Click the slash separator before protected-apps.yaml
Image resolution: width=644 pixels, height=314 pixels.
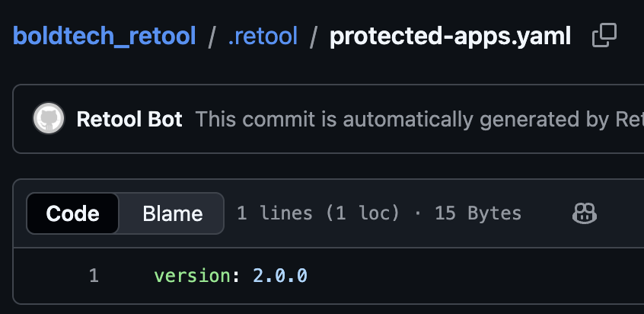click(x=314, y=36)
